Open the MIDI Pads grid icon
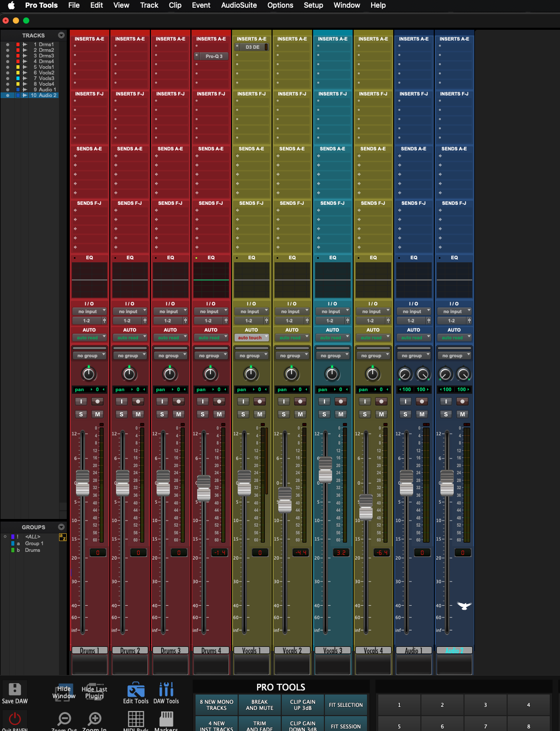 tap(136, 718)
